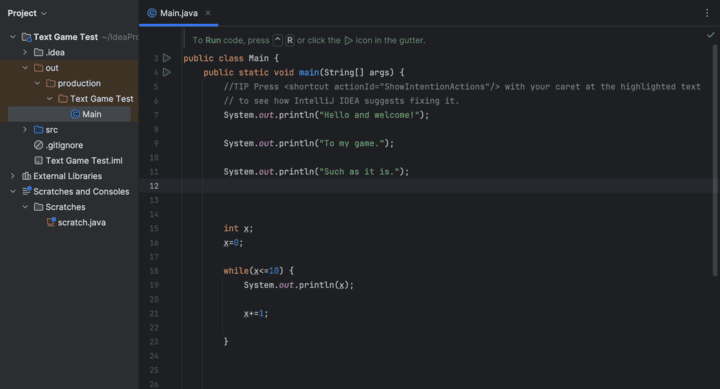Click line number 18 in gutter
Image resolution: width=720 pixels, height=389 pixels.
click(x=154, y=271)
